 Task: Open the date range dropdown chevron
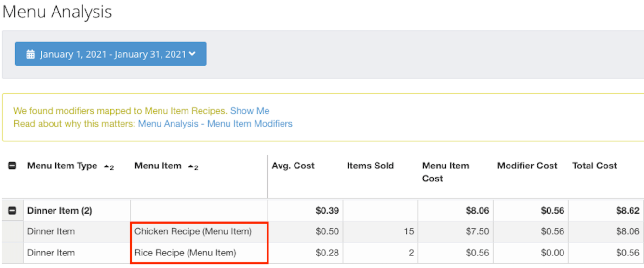pos(192,54)
